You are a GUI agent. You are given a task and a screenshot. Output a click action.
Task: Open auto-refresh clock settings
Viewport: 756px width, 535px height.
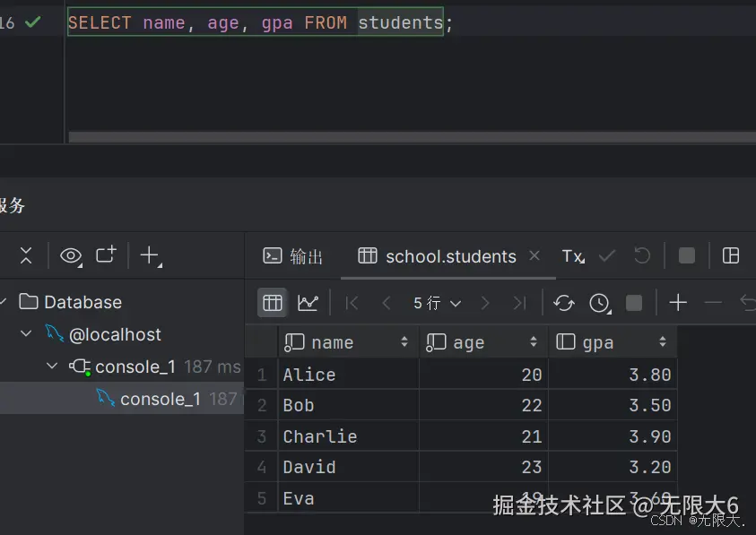click(x=599, y=303)
